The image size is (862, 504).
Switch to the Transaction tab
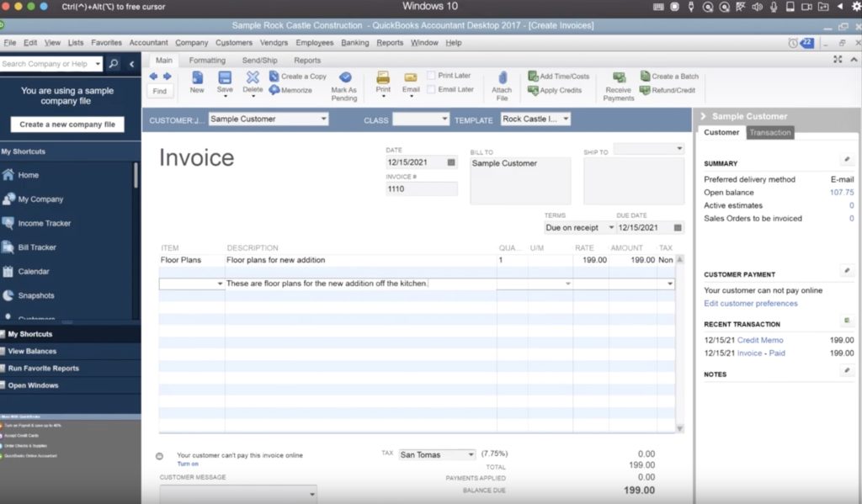pyautogui.click(x=770, y=132)
